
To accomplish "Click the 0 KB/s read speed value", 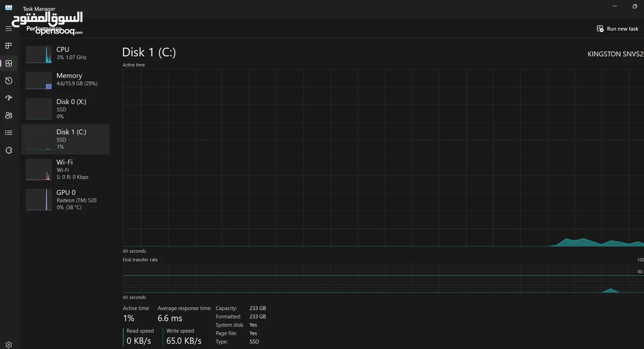I will (x=139, y=341).
